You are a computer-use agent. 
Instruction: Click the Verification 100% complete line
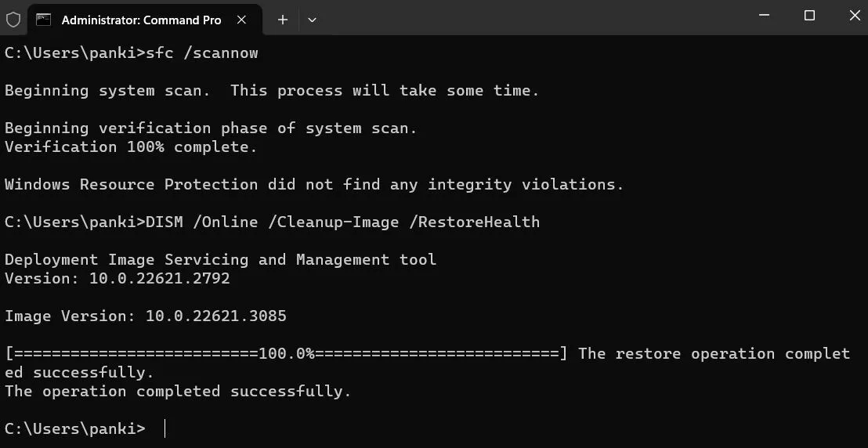pyautogui.click(x=131, y=146)
